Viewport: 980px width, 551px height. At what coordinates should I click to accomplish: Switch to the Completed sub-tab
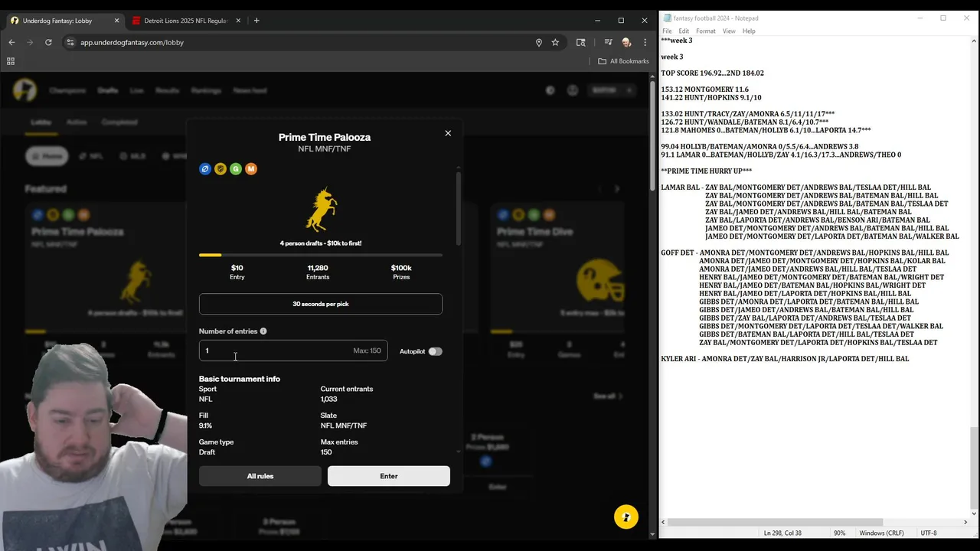pyautogui.click(x=119, y=122)
